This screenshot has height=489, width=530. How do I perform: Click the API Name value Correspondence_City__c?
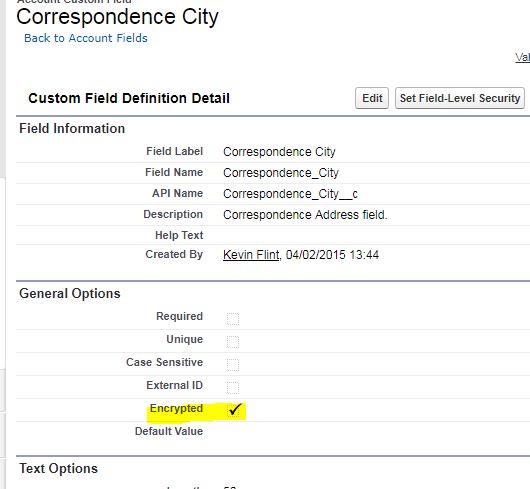290,194
